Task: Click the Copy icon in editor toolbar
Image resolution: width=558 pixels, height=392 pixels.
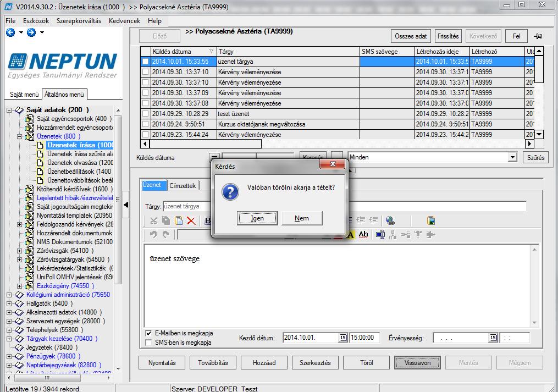Action: pos(166,221)
